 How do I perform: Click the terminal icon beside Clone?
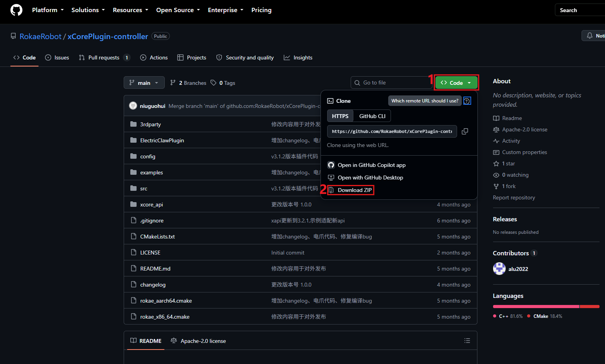pos(330,101)
